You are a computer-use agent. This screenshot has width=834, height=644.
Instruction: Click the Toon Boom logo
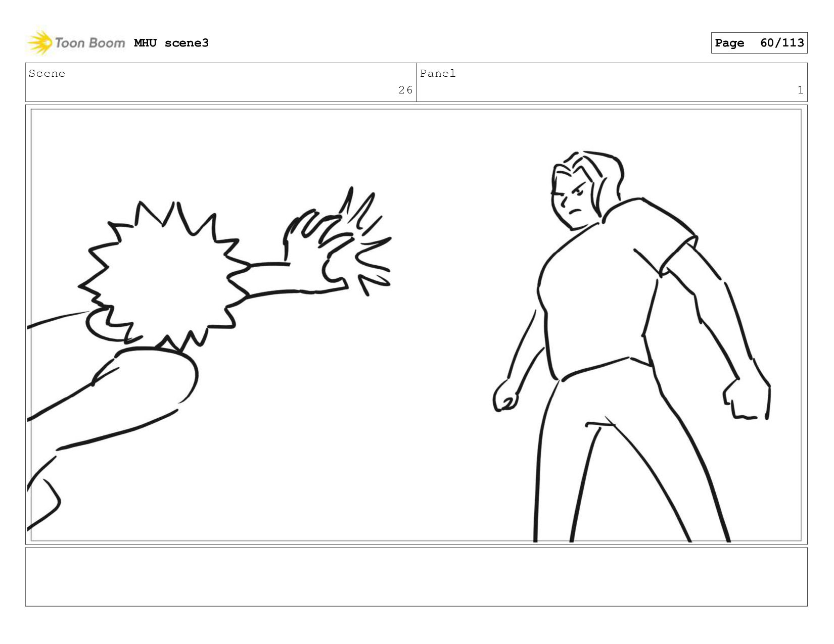[x=76, y=43]
